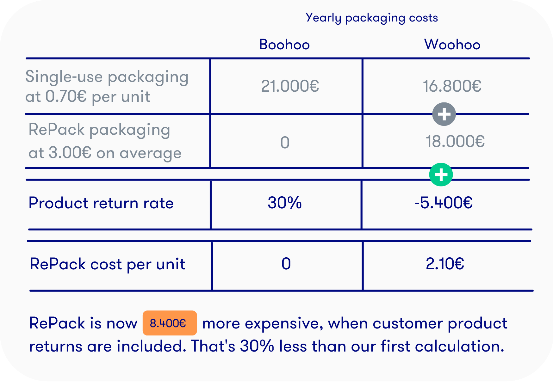Click the RePack packaging at 3.00€ row label
Viewport: 553px width, 392px height.
click(x=105, y=141)
